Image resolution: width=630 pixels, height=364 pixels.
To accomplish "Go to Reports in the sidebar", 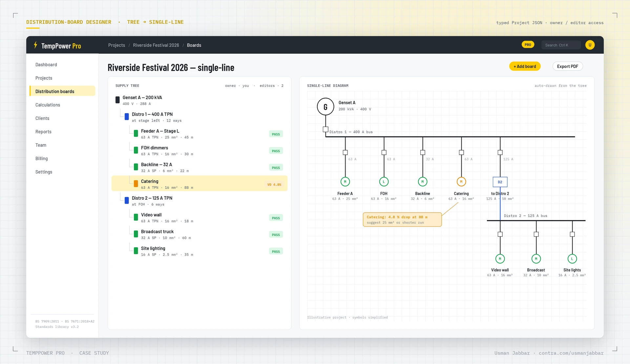I will point(43,132).
